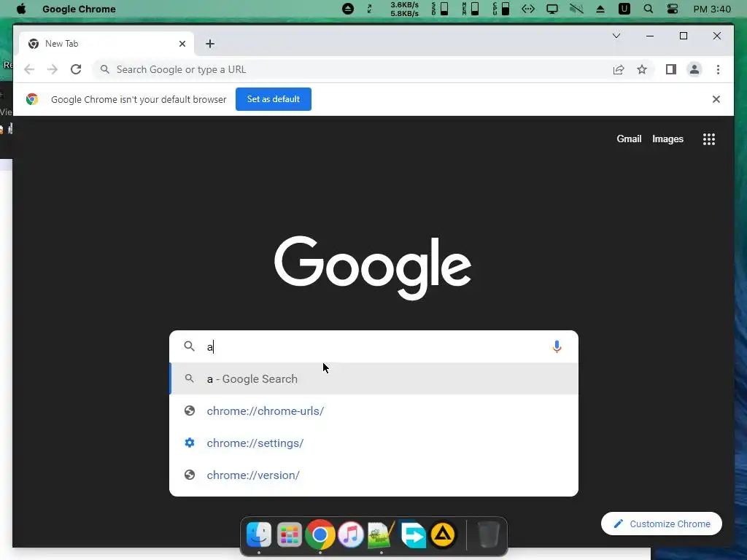Open the blue arrow app in dock

pyautogui.click(x=413, y=534)
